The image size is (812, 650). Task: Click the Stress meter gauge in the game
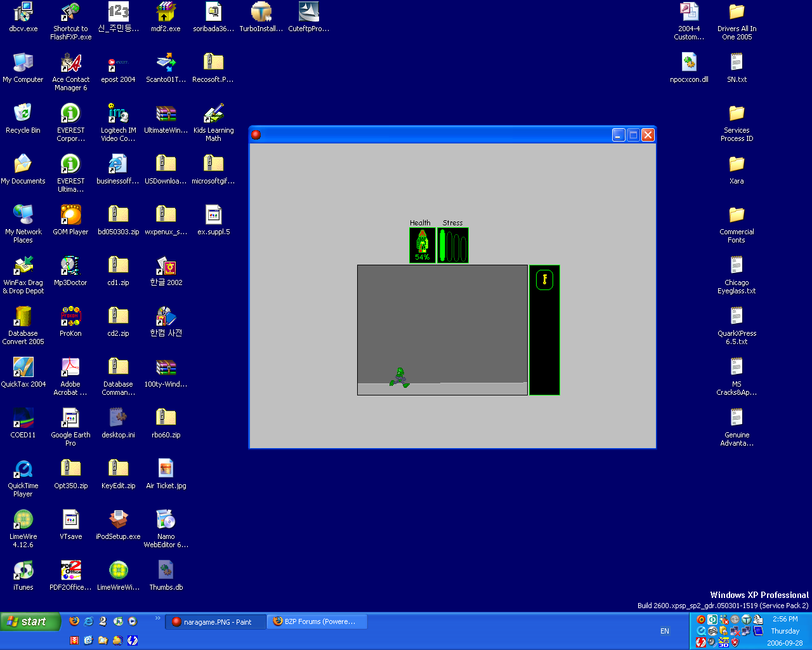[453, 245]
